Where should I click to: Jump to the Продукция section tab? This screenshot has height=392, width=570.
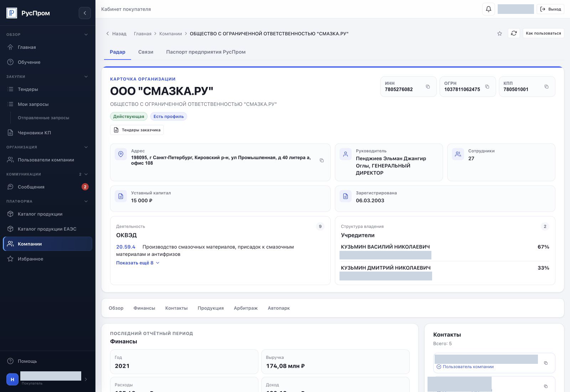click(211, 308)
